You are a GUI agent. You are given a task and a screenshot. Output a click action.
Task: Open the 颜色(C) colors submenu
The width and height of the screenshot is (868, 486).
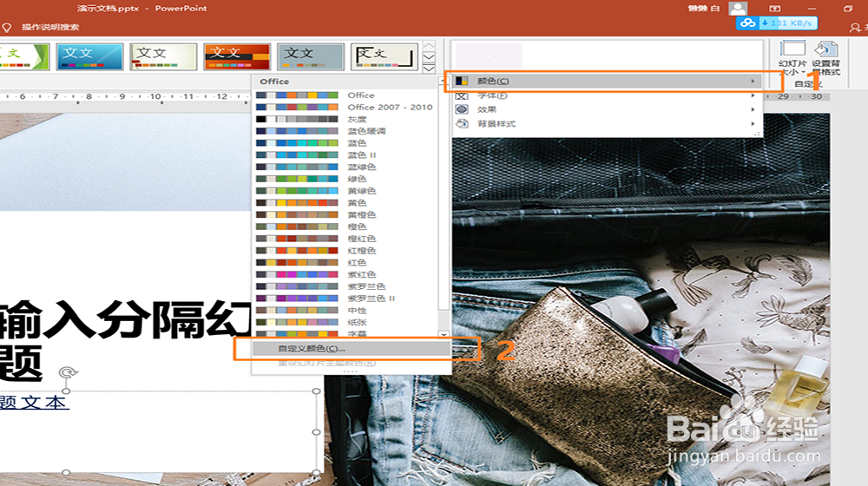608,81
